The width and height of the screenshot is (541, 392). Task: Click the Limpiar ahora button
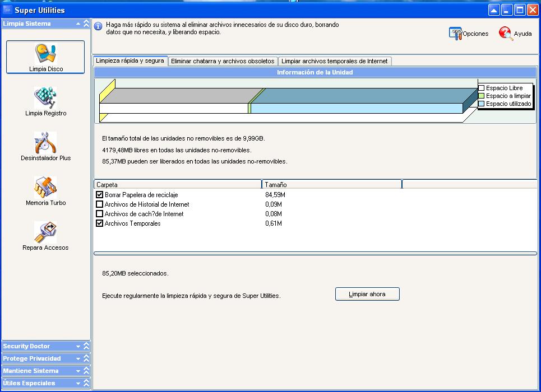pos(367,294)
